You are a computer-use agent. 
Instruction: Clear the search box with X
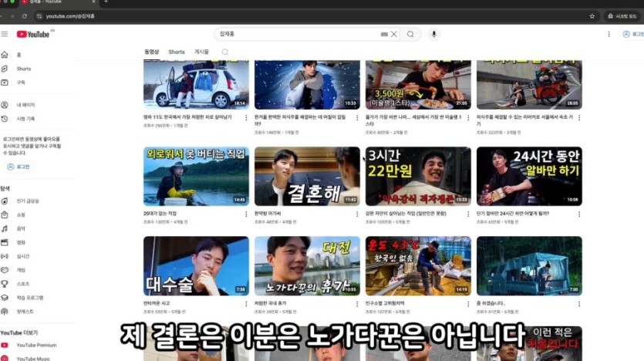click(x=394, y=34)
